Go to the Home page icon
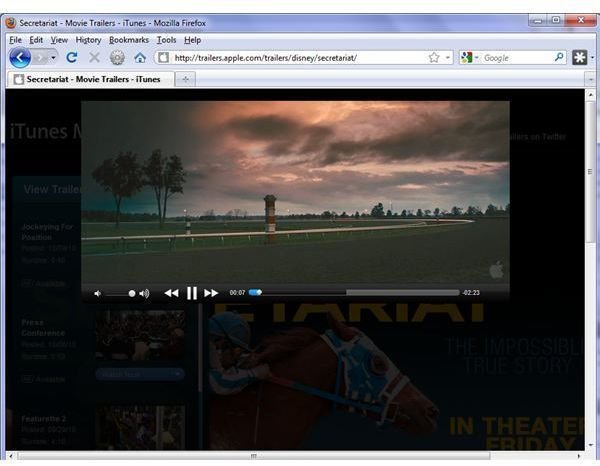This screenshot has width=600, height=466. (x=140, y=58)
